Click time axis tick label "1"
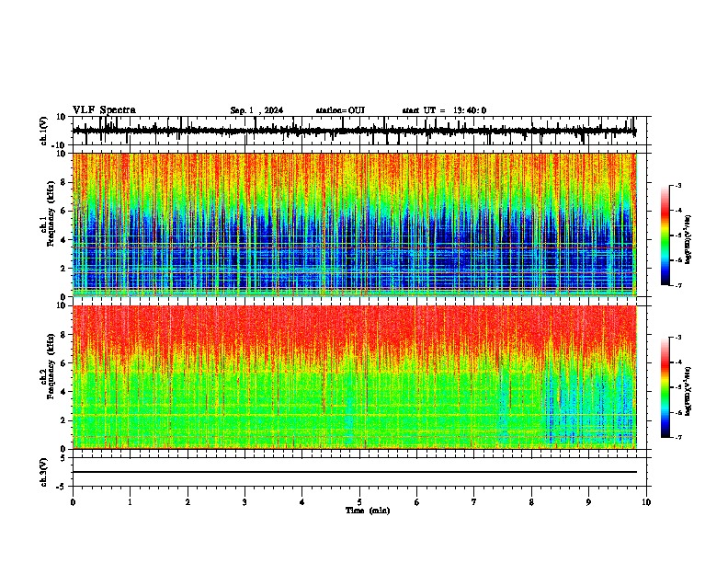Viewport: 728px width, 563px height. pyautogui.click(x=130, y=502)
